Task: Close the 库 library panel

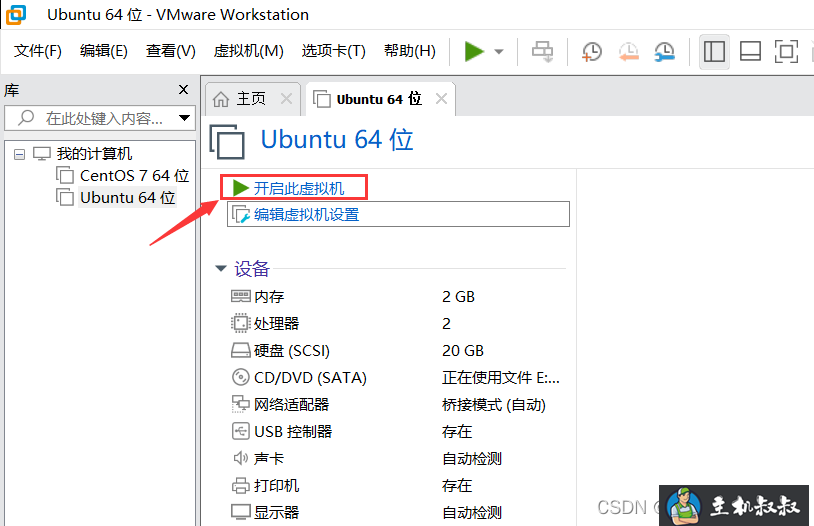Action: pyautogui.click(x=183, y=90)
